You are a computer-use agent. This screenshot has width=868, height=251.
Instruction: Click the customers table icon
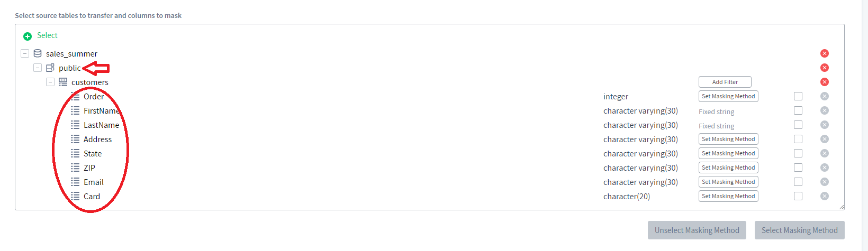point(63,82)
